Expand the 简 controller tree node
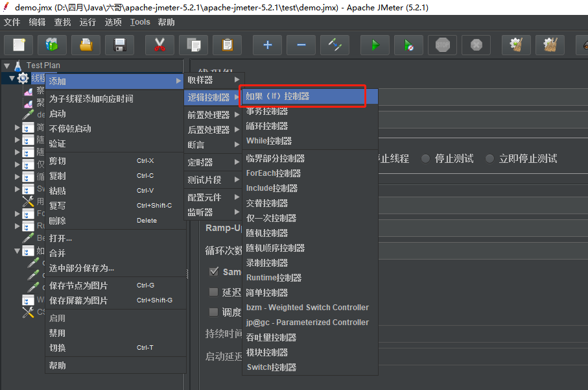588x390 pixels. coord(17,128)
